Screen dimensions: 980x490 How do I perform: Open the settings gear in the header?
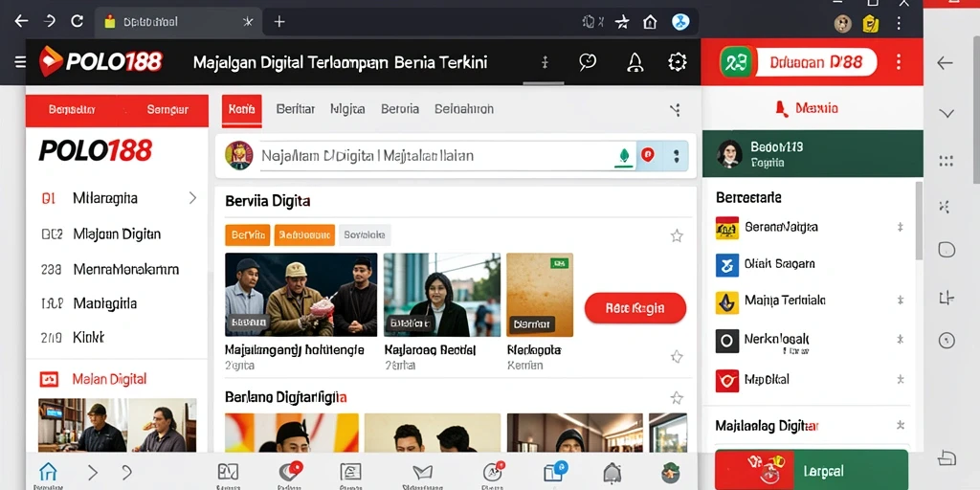click(678, 61)
